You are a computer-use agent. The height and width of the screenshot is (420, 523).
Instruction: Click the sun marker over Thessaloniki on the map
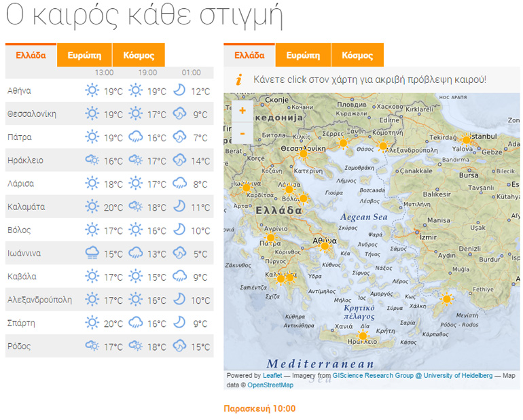pos(304,154)
